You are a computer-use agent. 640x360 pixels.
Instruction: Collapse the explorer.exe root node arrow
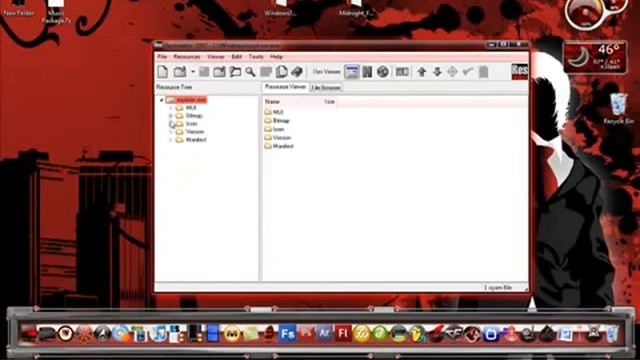[x=162, y=100]
